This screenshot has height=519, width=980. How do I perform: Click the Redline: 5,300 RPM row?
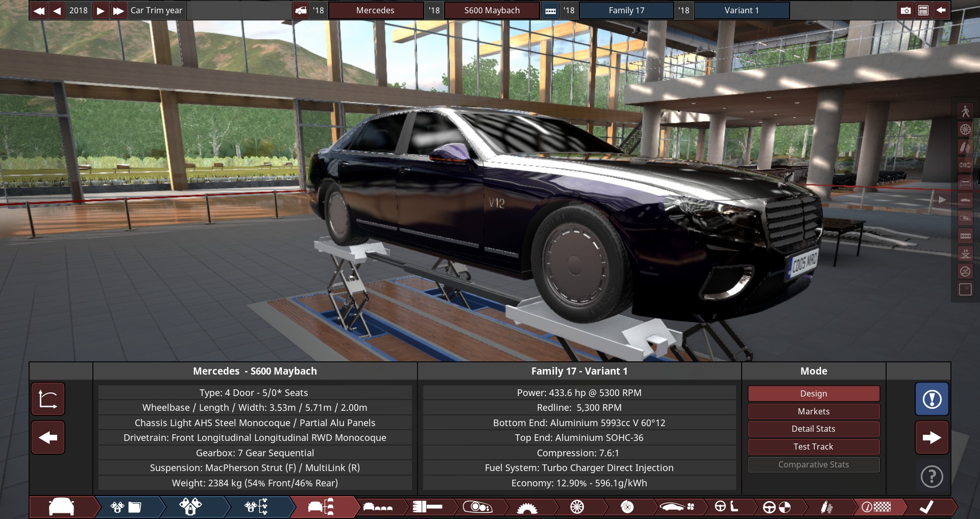(579, 407)
